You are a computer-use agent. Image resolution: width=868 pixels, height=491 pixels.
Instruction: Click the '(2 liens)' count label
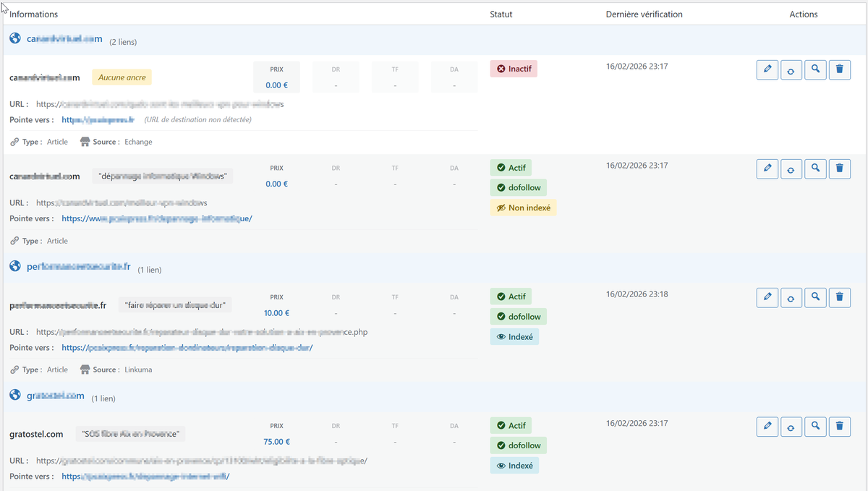[123, 42]
